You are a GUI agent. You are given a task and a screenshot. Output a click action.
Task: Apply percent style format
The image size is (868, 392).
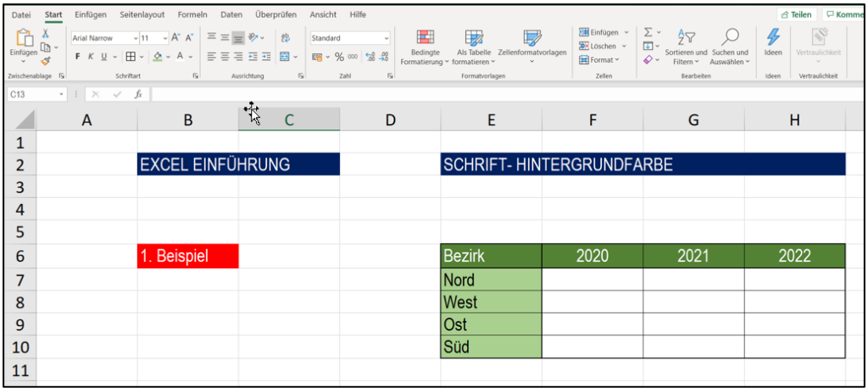click(339, 57)
